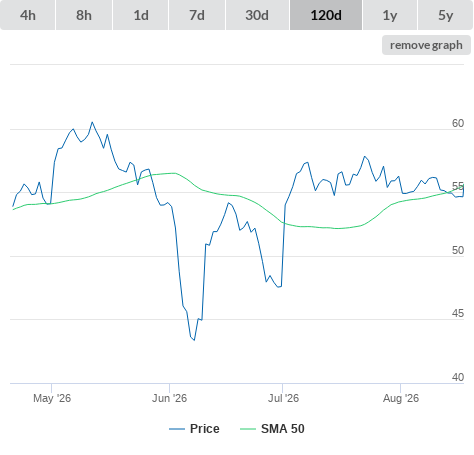Open the 1y time range
The height and width of the screenshot is (455, 474).
pos(390,15)
